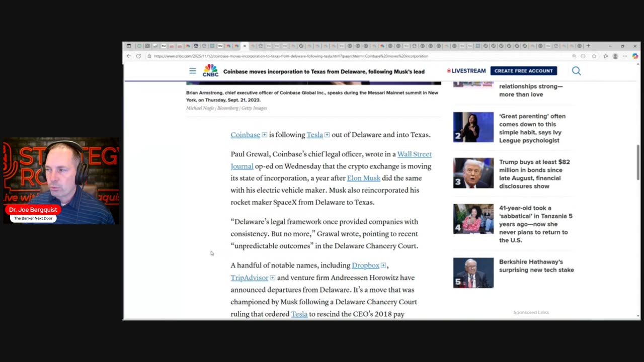This screenshot has width=644, height=362.
Task: Click the sticky header article title text
Action: point(324,71)
